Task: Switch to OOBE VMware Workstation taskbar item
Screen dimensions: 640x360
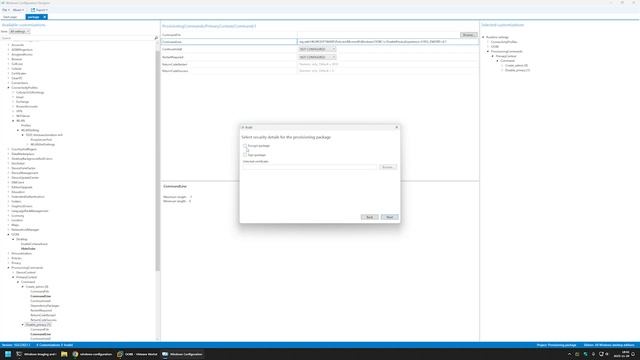Action: (137, 354)
